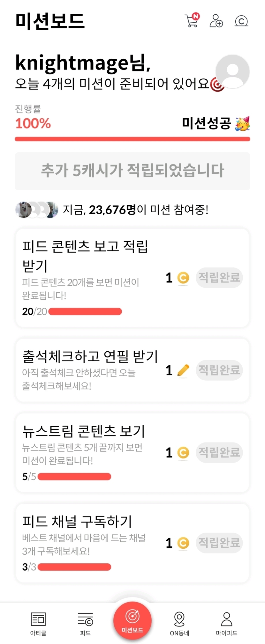Click the overall 100% progress bar
265x644 pixels.
tap(132, 139)
